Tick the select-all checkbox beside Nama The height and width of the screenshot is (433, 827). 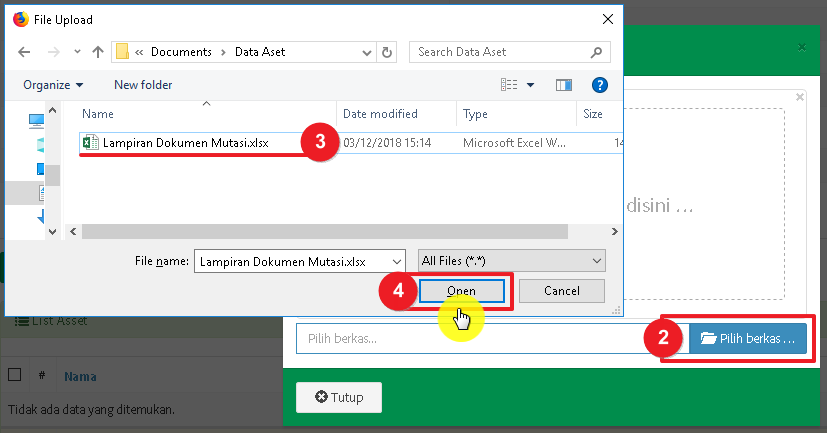click(14, 375)
